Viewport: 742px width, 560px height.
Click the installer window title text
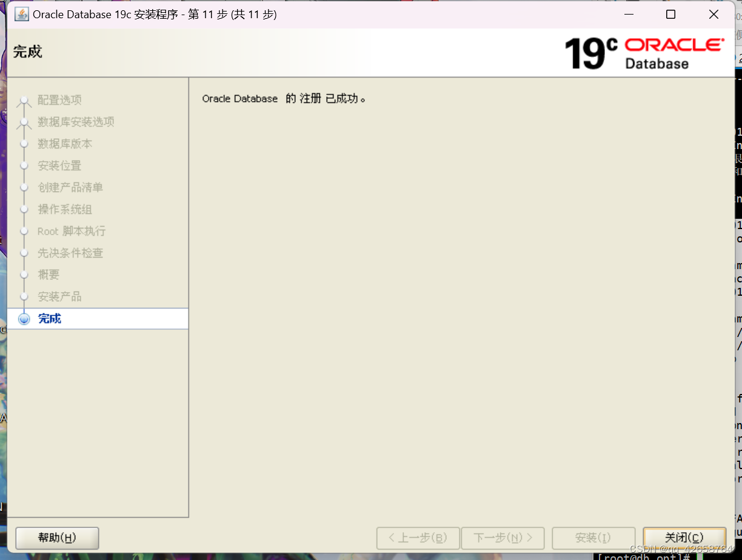coord(155,15)
